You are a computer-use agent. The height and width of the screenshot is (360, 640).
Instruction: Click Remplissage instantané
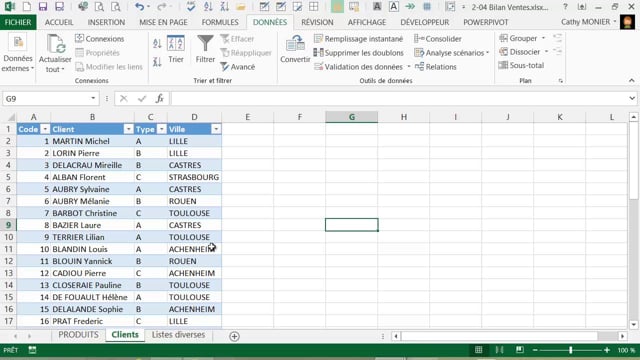[358, 39]
